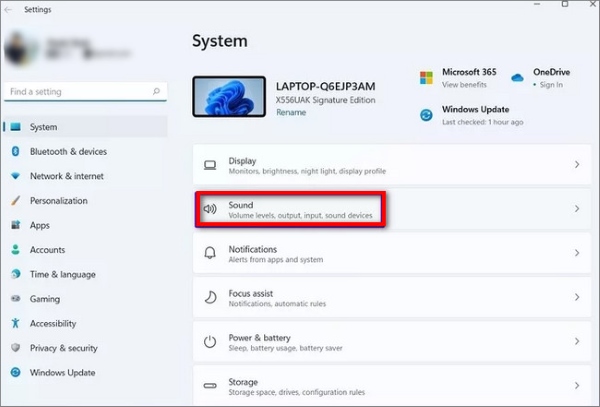Open Accounts category
Viewport: 600px width, 407px height.
click(x=85, y=249)
